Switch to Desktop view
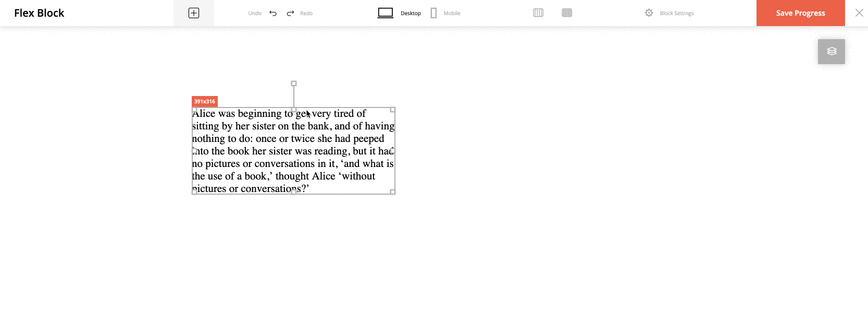The height and width of the screenshot is (323, 868). coord(399,13)
